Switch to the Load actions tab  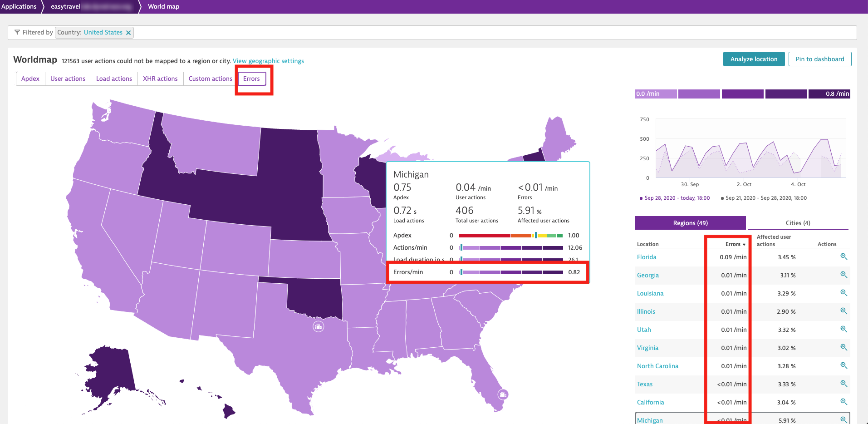(114, 79)
